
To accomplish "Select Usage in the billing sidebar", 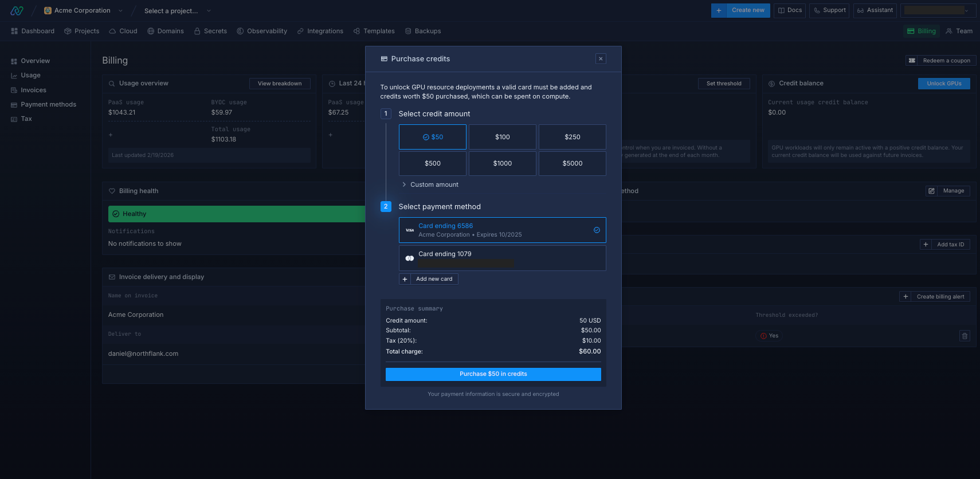I will 25,75.
